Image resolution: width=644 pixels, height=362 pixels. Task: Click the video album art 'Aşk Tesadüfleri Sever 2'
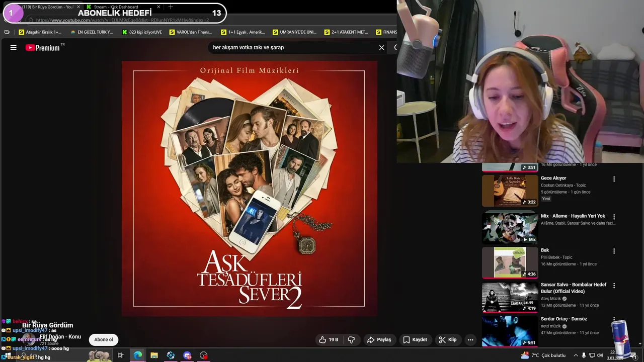pyautogui.click(x=250, y=189)
